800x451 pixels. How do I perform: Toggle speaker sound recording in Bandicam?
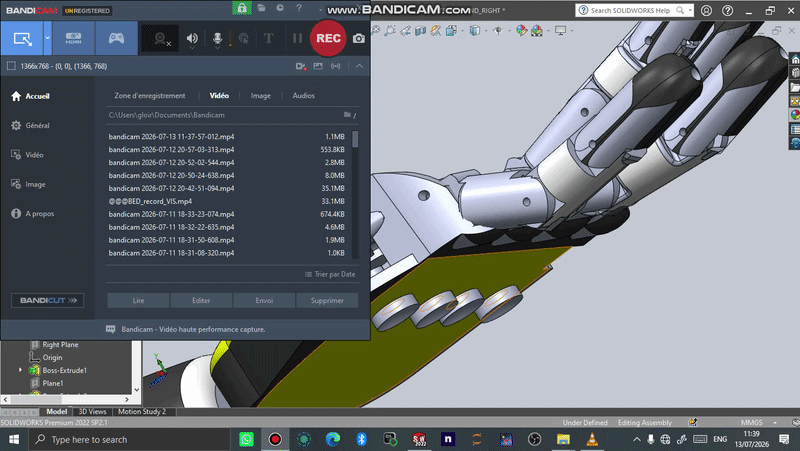click(x=192, y=38)
